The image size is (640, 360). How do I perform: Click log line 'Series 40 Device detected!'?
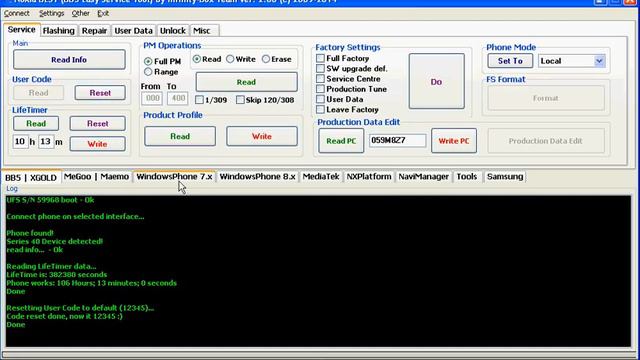(55, 241)
